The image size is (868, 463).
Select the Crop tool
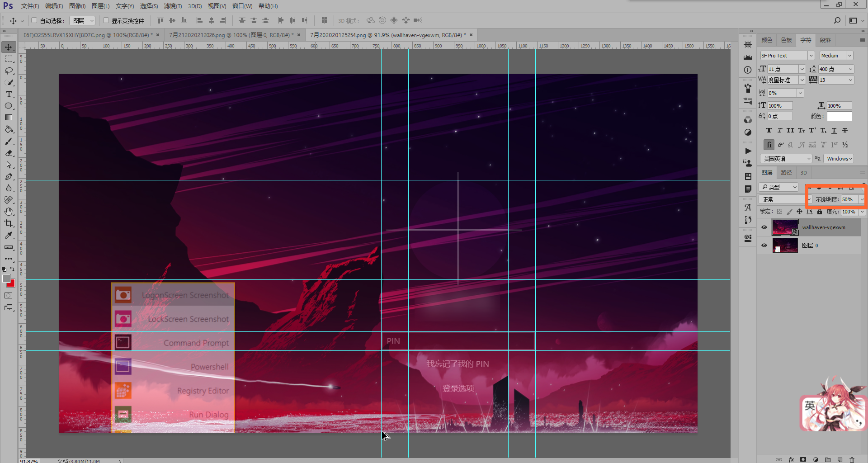[x=9, y=223]
